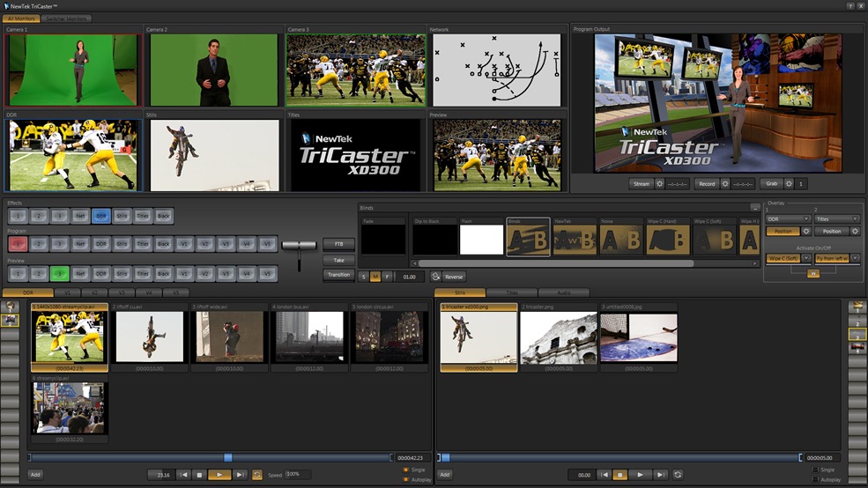The image size is (868, 488).
Task: Skip to next DDR clip
Action: tap(240, 475)
